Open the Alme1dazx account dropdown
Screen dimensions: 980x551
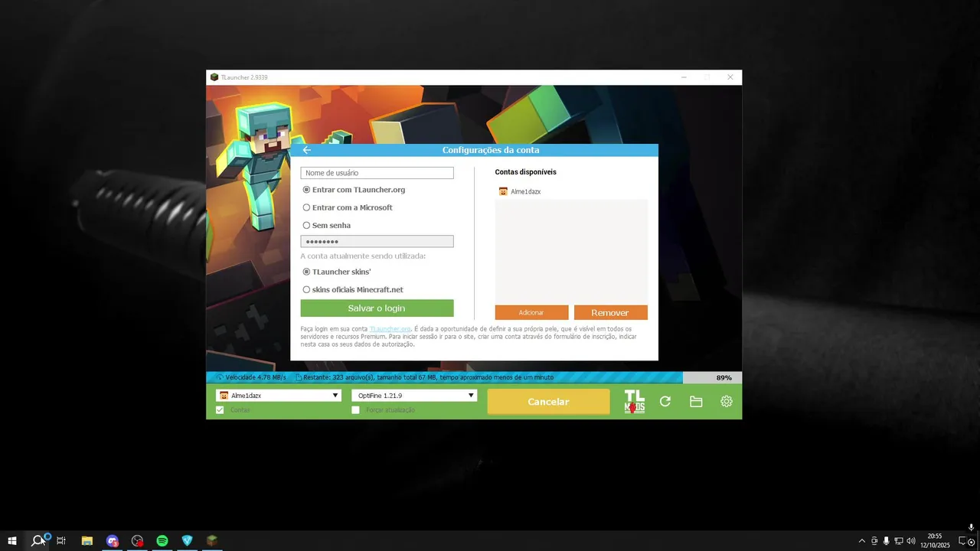pos(279,396)
